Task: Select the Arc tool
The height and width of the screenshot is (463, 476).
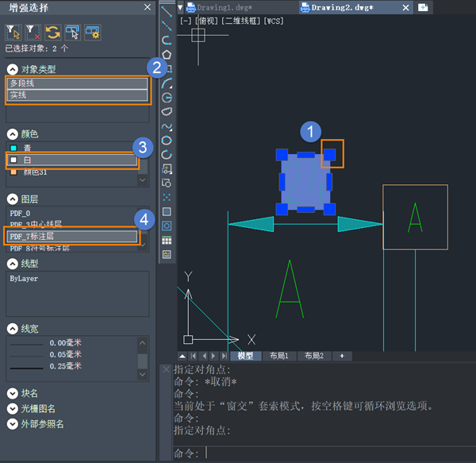Action: click(167, 83)
